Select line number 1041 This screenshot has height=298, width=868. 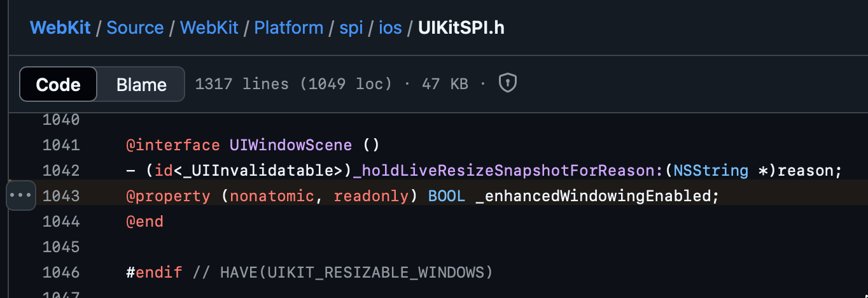click(x=61, y=145)
